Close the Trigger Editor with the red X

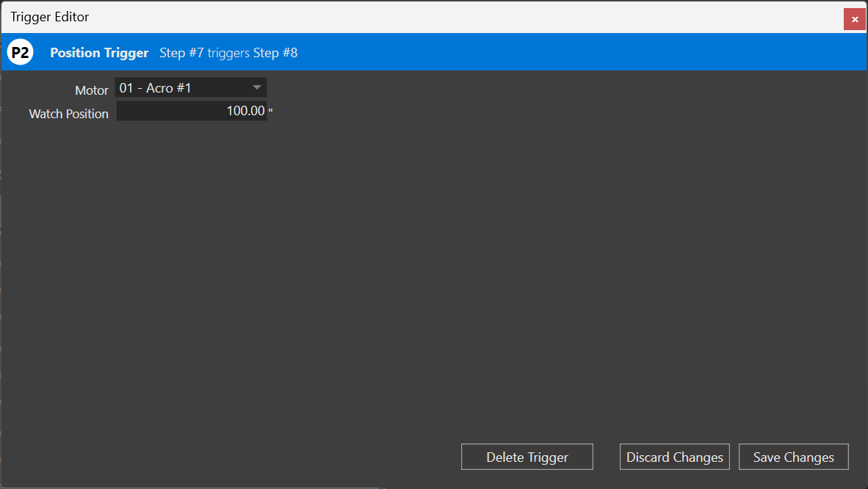(855, 19)
